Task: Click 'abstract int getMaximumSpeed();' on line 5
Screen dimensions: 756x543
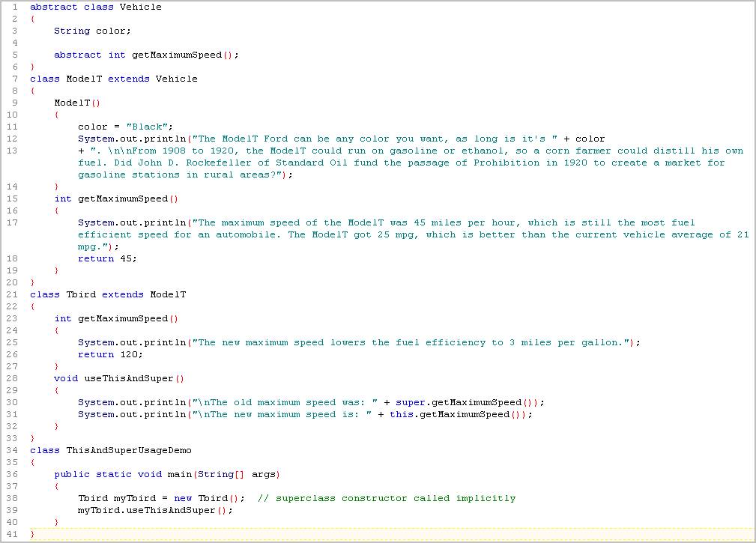Action: (x=146, y=55)
